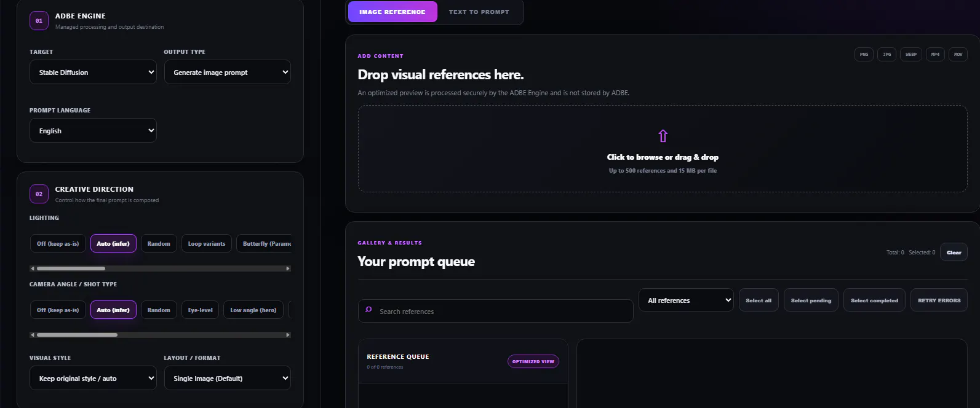This screenshot has width=980, height=408.
Task: Click the Reference Queue header text
Action: [x=398, y=356]
